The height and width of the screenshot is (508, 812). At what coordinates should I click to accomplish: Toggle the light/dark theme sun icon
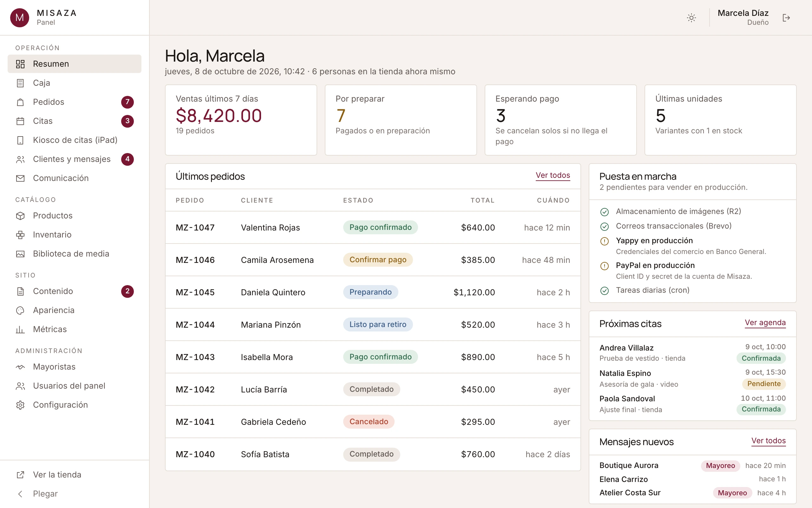pos(691,17)
